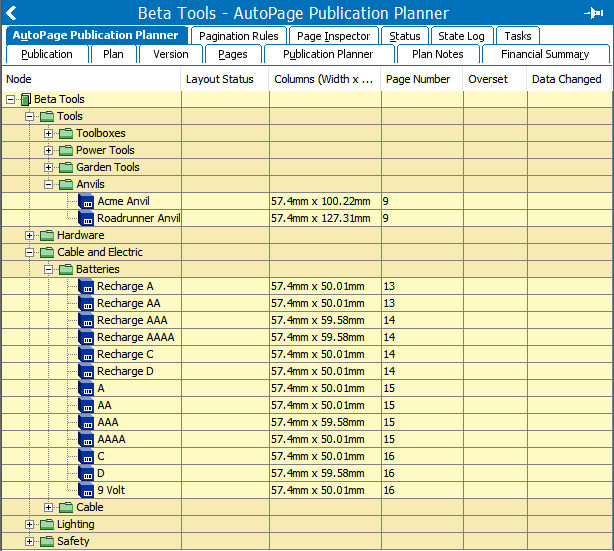The width and height of the screenshot is (614, 551).
Task: Click the Lighting folder icon
Action: (47, 524)
